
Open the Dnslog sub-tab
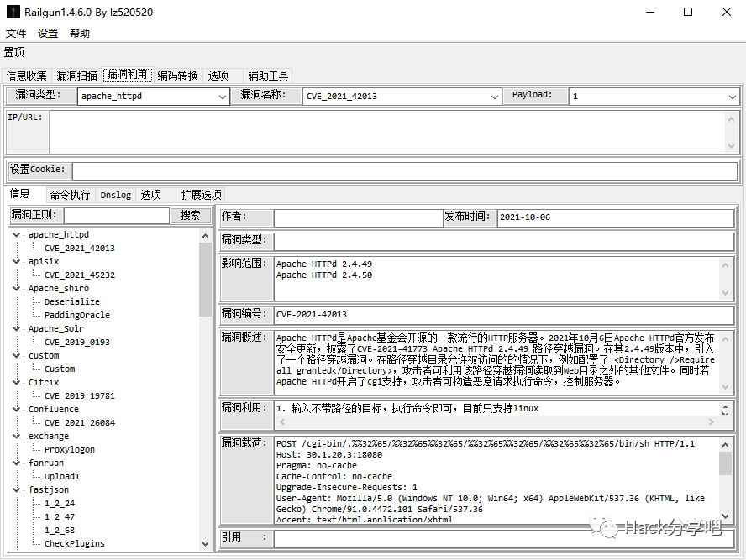point(116,195)
